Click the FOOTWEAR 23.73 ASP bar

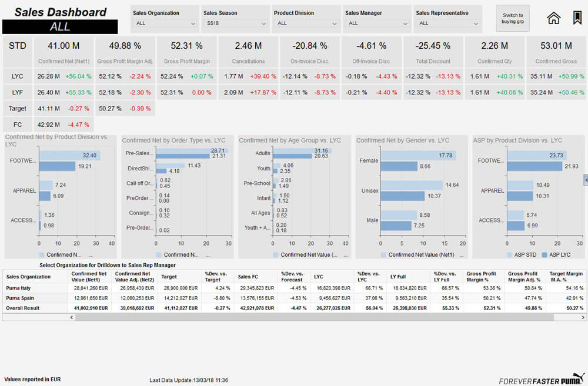point(537,156)
